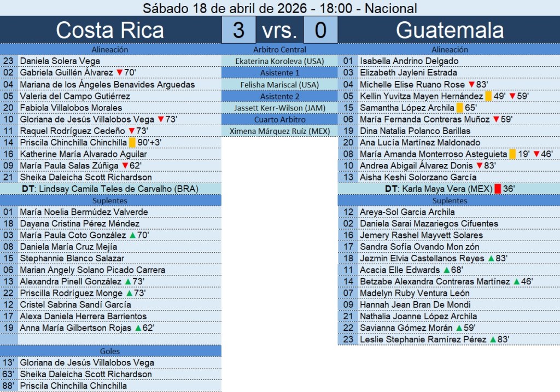Select referee Ekaterina Koroleva (USA)

pyautogui.click(x=279, y=61)
